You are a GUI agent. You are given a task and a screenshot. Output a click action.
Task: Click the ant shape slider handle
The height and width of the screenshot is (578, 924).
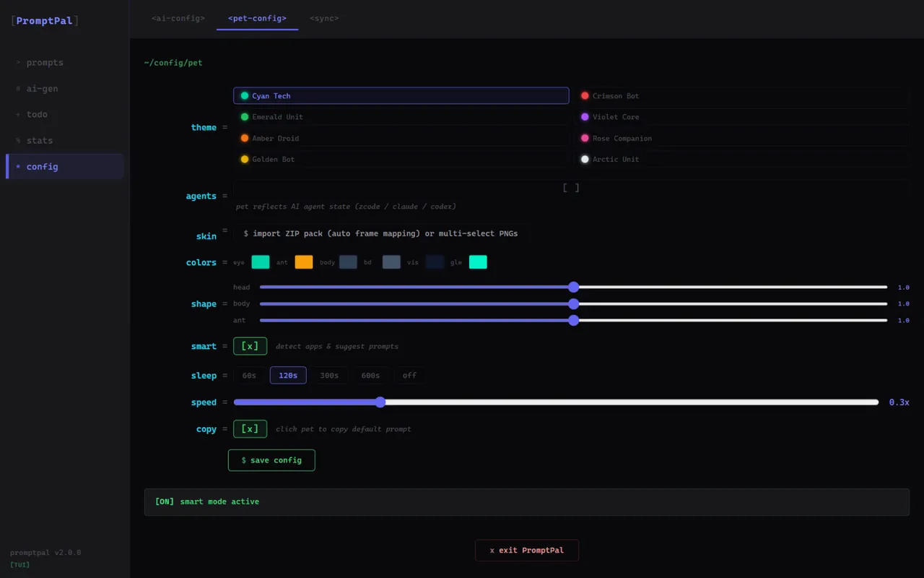tap(574, 320)
